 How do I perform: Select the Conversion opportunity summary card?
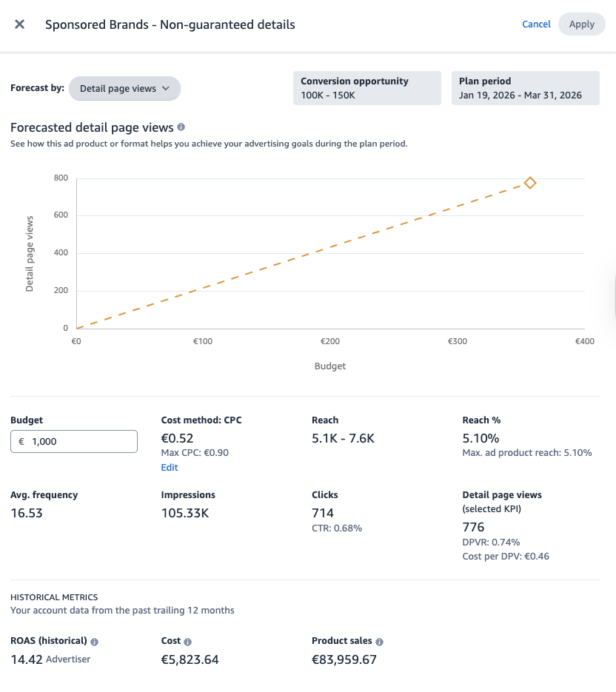(x=367, y=87)
